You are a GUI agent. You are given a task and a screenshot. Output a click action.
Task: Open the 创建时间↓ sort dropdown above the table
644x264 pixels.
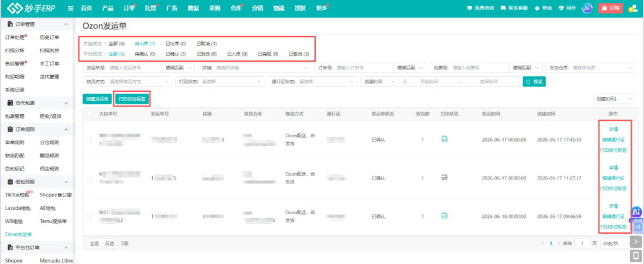614,99
